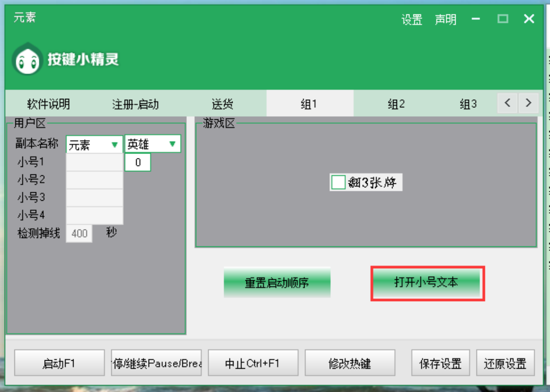Go to the 送货 tab
Viewport: 550px width, 392px height.
[x=222, y=104]
